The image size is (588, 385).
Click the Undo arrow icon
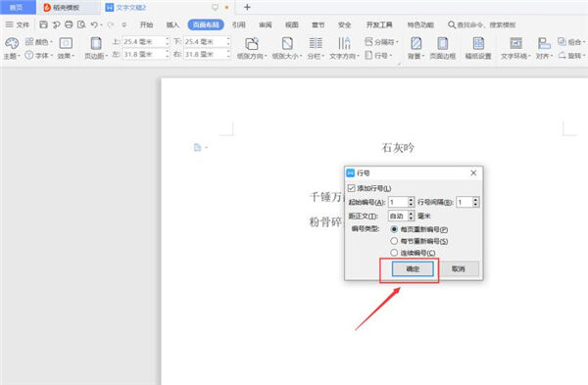(x=94, y=24)
